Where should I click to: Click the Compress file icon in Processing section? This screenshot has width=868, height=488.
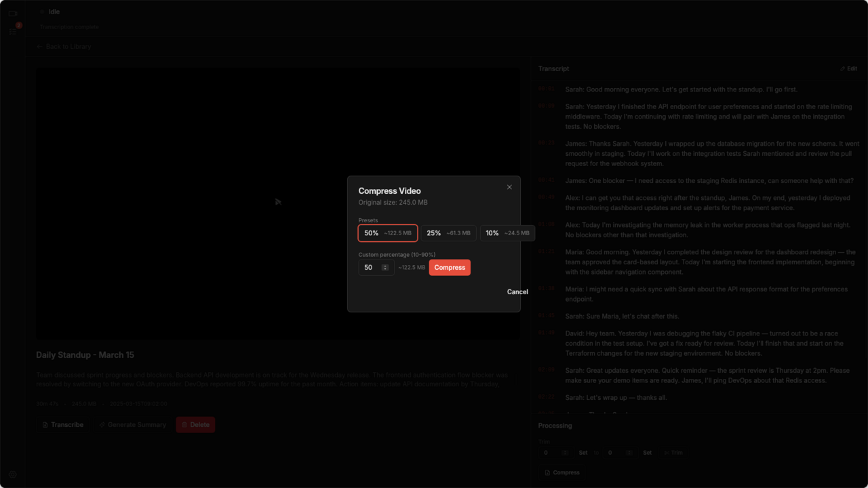coord(547,472)
